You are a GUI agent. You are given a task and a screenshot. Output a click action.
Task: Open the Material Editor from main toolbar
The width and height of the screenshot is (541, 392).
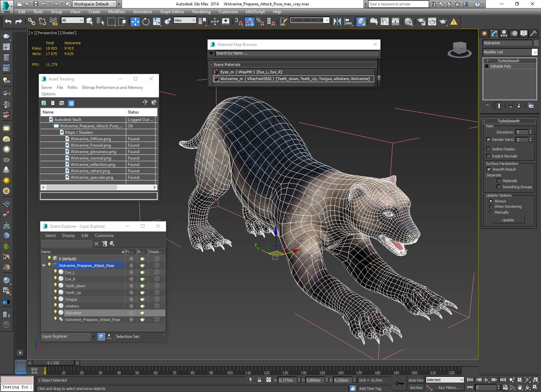[x=408, y=22]
